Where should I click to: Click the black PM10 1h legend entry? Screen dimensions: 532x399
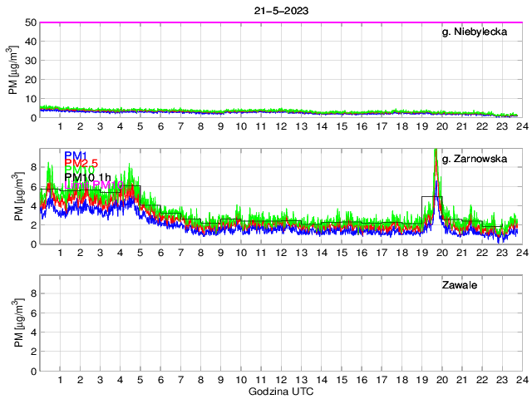tap(86, 177)
